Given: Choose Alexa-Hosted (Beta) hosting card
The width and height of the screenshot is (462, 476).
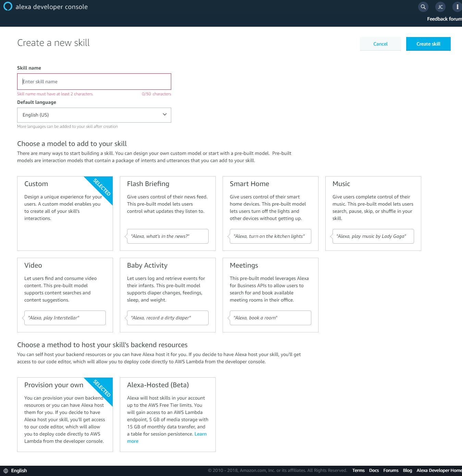Looking at the screenshot, I should pos(168,415).
